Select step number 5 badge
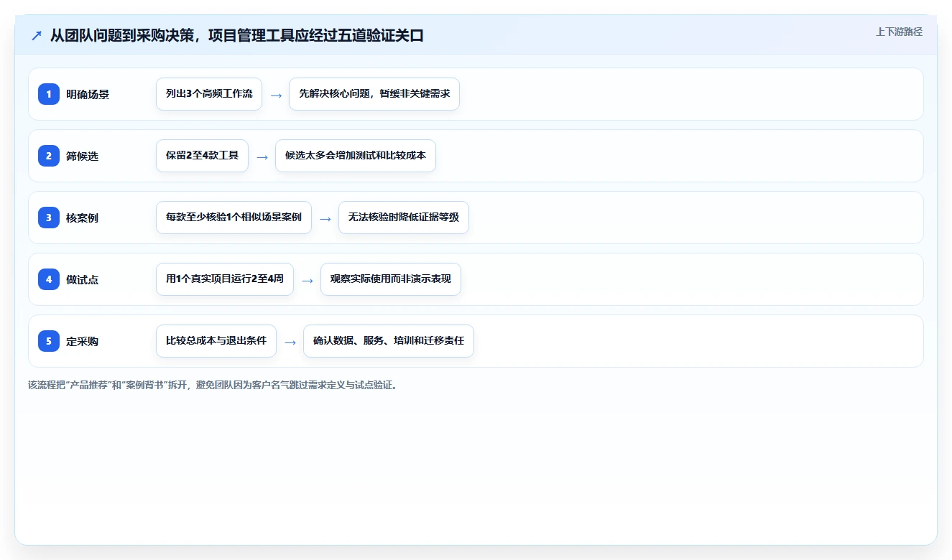952x560 pixels. pos(49,341)
